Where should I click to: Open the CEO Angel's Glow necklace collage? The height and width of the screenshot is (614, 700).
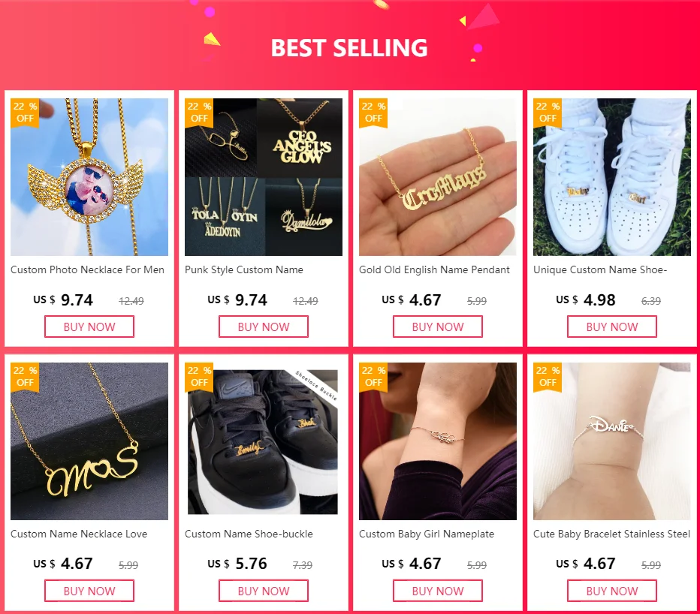pos(264,177)
